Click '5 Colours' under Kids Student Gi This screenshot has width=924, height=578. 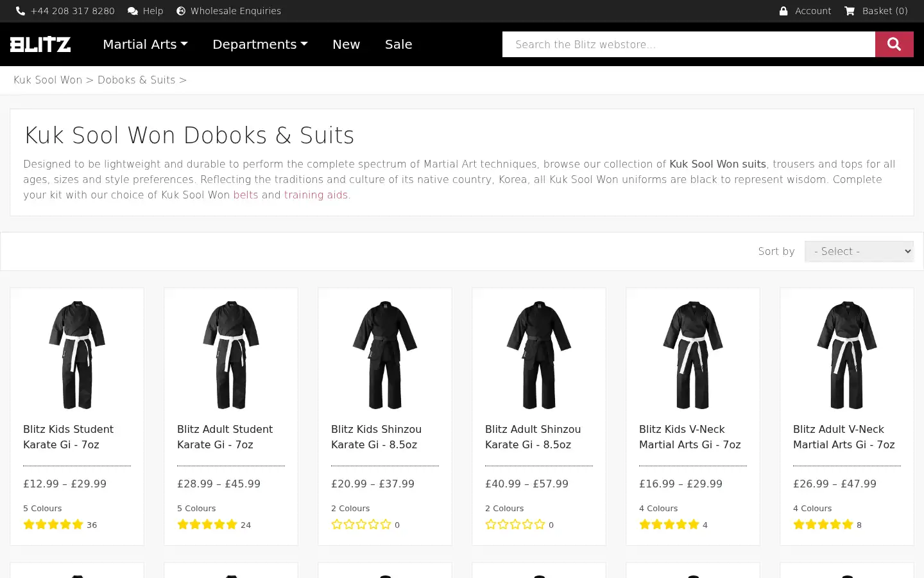[42, 509]
